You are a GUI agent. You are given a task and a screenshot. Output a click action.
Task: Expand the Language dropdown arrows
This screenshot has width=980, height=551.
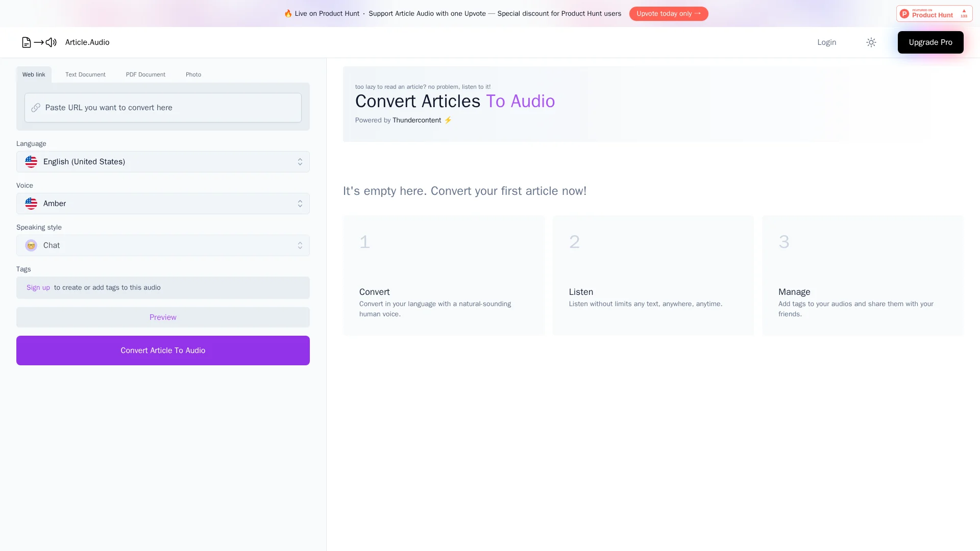point(300,162)
